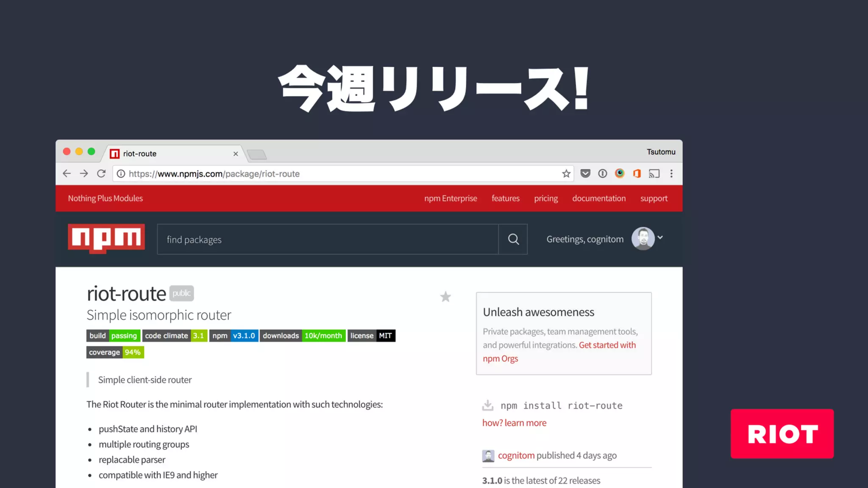Click the npm install download icon

pos(488,405)
